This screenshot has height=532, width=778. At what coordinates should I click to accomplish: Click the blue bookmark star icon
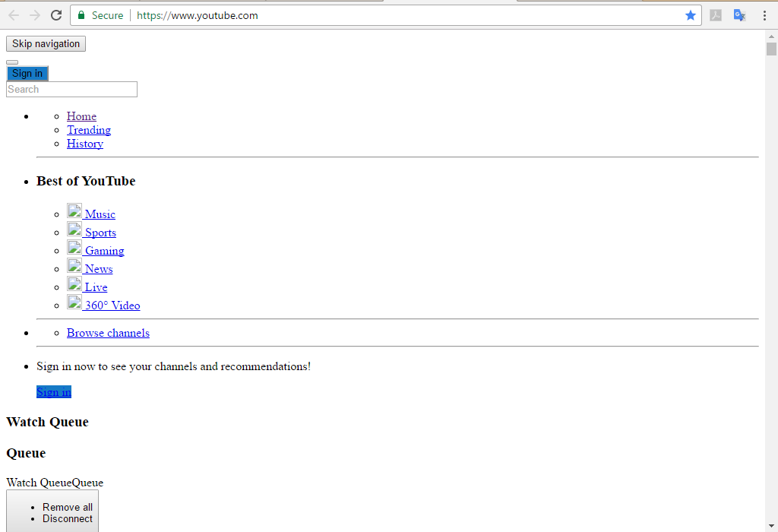coord(690,15)
